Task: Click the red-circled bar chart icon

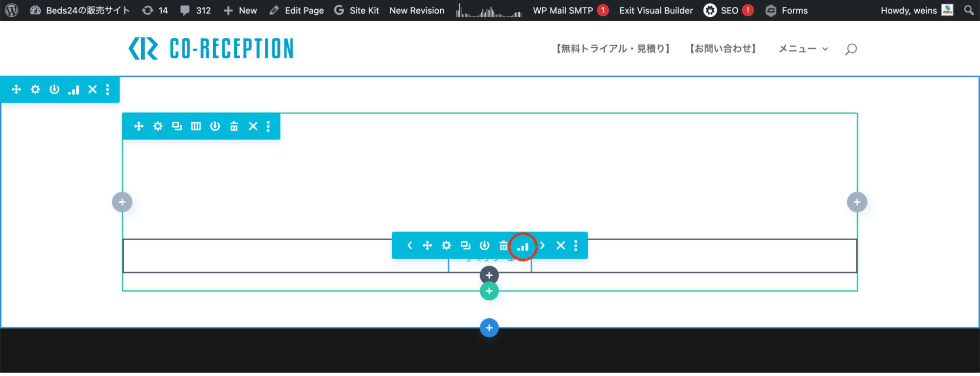Action: point(523,246)
